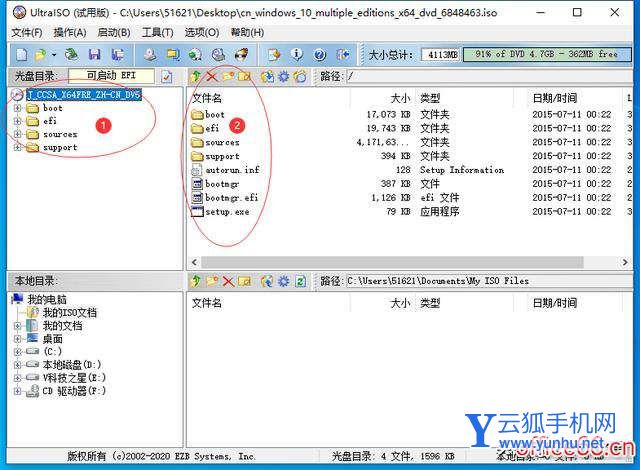
Task: Click the gear Properties icon in disc pane
Action: (283, 76)
